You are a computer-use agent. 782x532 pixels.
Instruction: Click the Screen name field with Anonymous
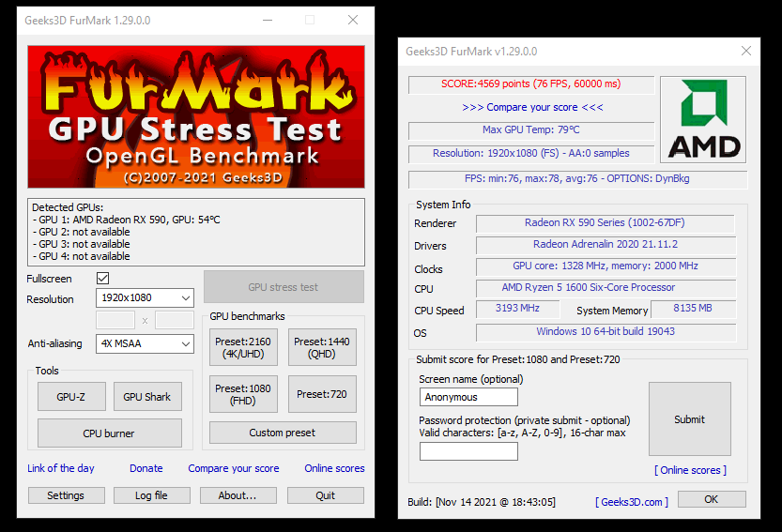(x=468, y=397)
